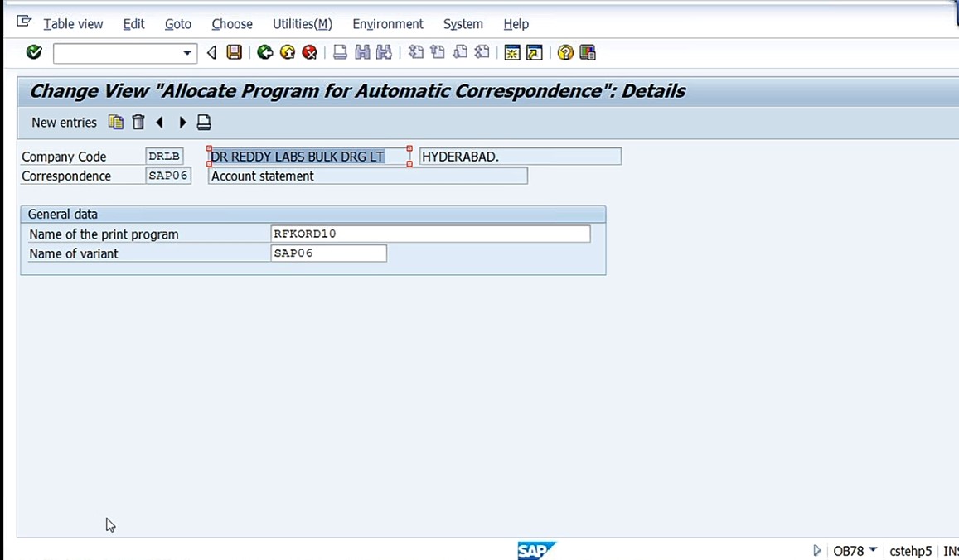The width and height of the screenshot is (959, 560).
Task: Click the Account statement description field
Action: pyautogui.click(x=367, y=176)
